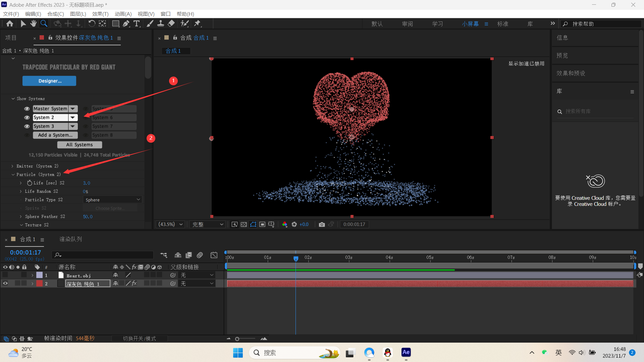The height and width of the screenshot is (362, 644).
Task: Select the Brush tool
Action: [x=150, y=24]
